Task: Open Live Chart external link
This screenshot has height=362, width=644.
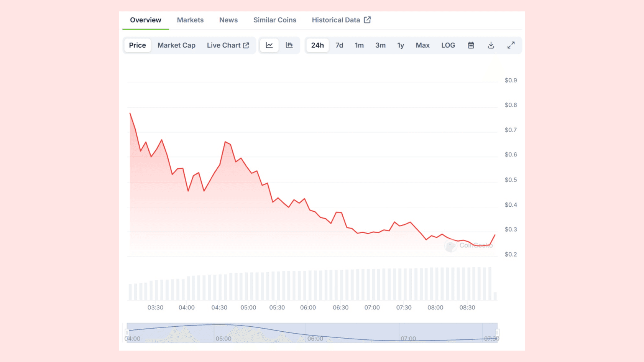Action: [228, 45]
